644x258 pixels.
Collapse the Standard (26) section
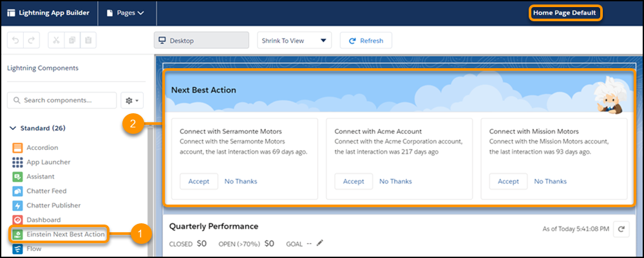pyautogui.click(x=13, y=129)
